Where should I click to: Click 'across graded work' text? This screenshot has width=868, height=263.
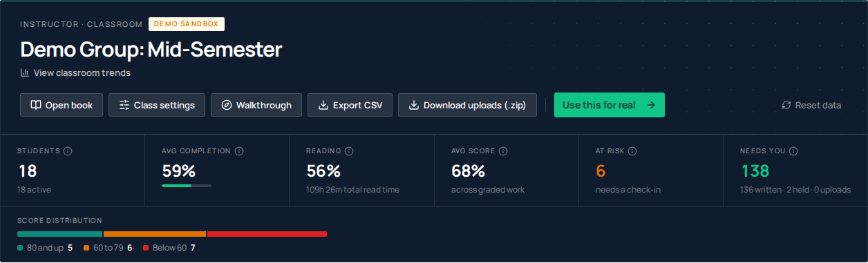tap(488, 190)
